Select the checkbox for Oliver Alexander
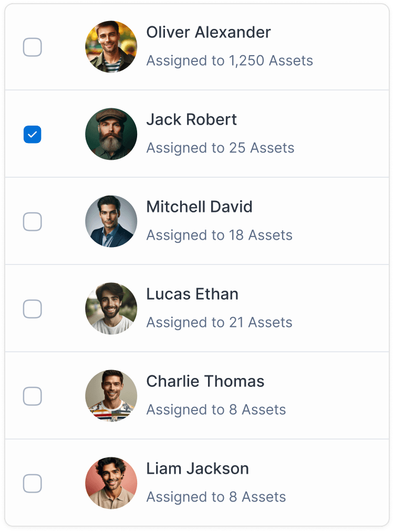This screenshot has width=394, height=532. coord(32,47)
